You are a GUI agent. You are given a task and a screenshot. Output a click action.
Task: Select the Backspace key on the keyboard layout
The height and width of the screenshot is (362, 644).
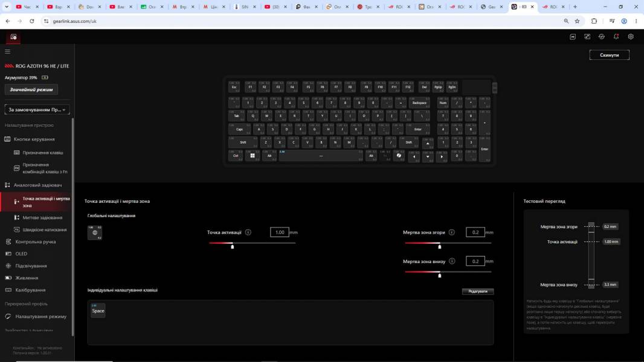[x=419, y=103]
